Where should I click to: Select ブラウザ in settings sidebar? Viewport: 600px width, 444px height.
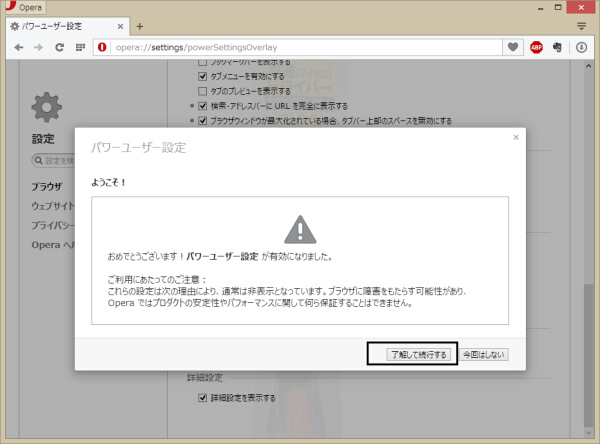(47, 187)
